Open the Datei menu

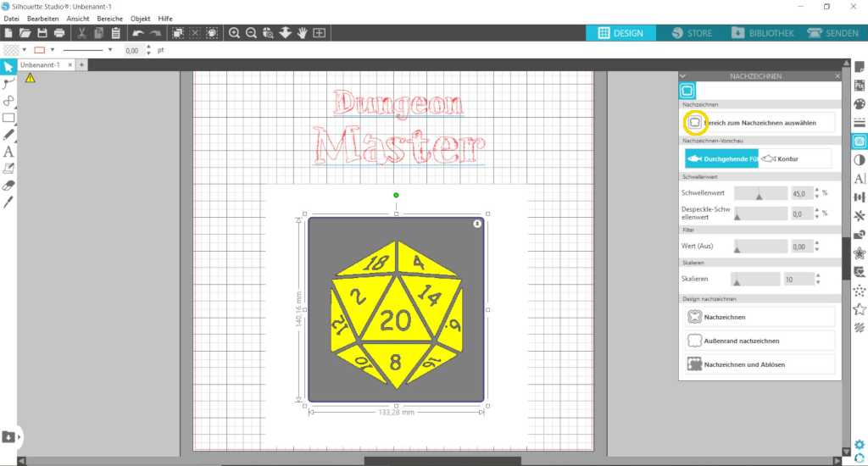click(x=11, y=19)
